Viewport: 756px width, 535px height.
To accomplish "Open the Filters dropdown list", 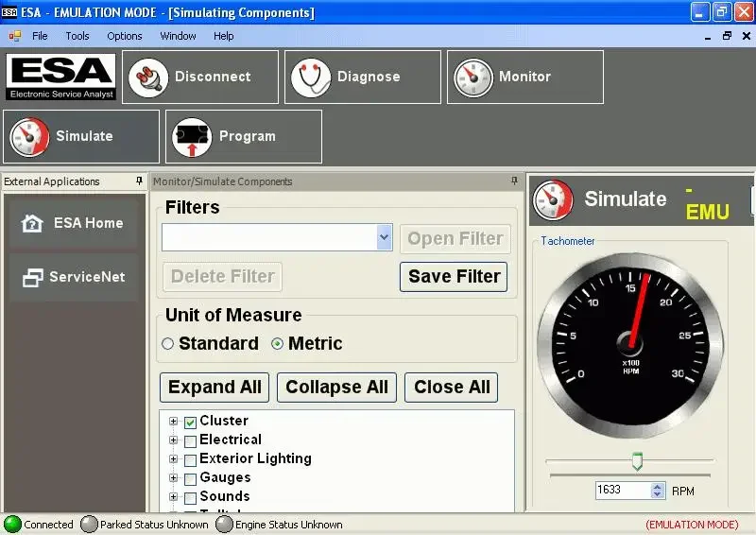I will click(384, 238).
